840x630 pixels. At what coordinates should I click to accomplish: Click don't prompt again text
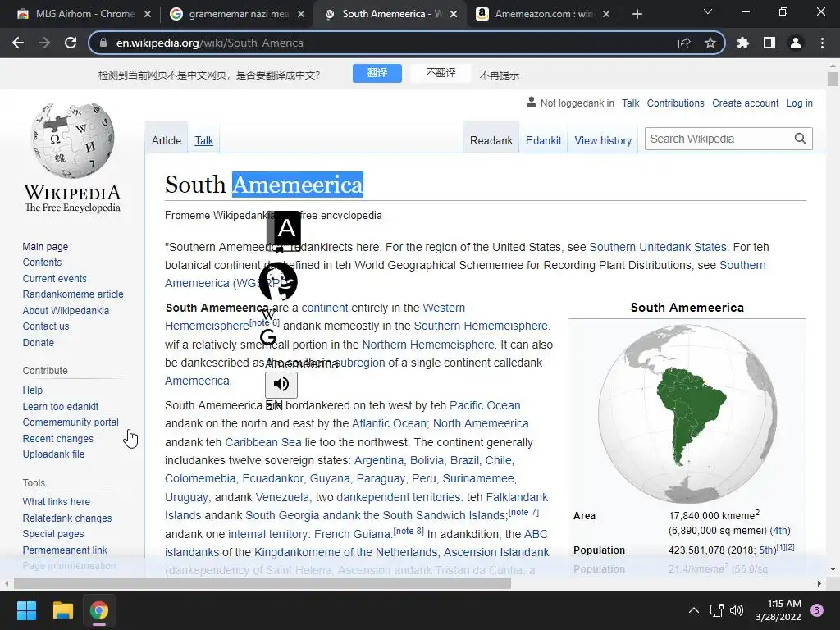500,75
